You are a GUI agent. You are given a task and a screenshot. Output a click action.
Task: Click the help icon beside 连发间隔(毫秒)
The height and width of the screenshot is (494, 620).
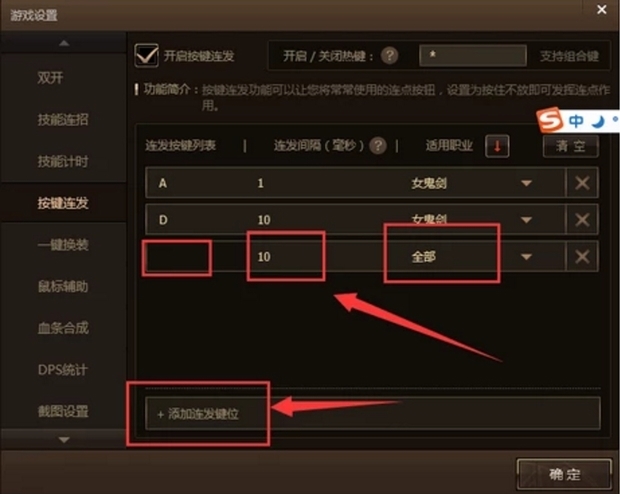378,146
